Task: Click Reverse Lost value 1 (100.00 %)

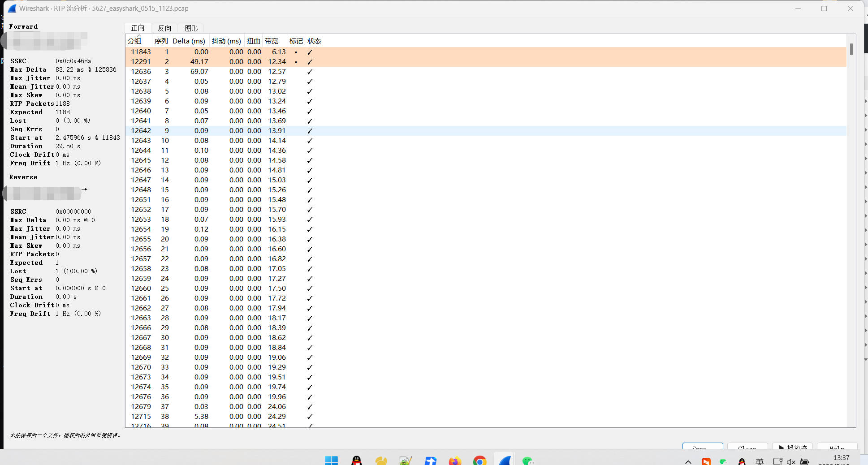Action: 76,271
